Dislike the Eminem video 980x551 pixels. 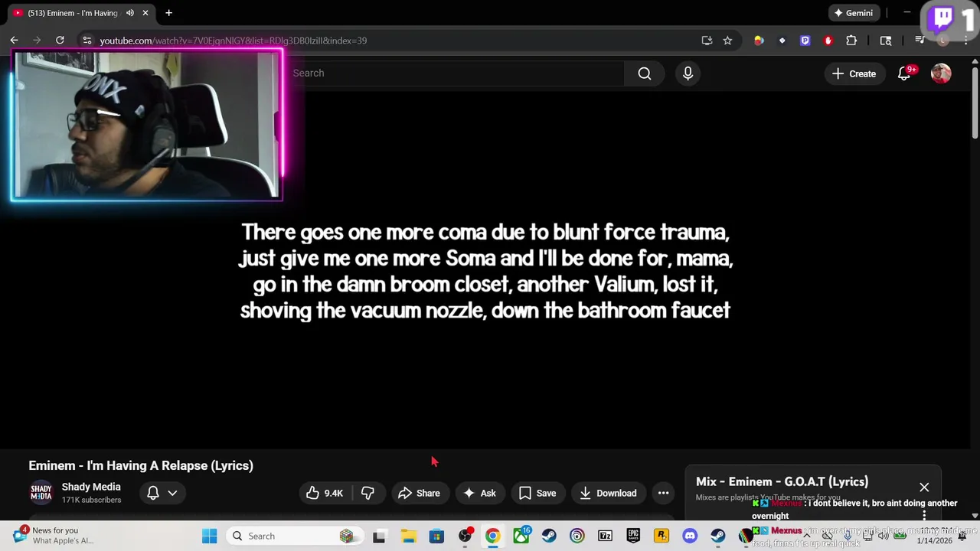pos(367,493)
